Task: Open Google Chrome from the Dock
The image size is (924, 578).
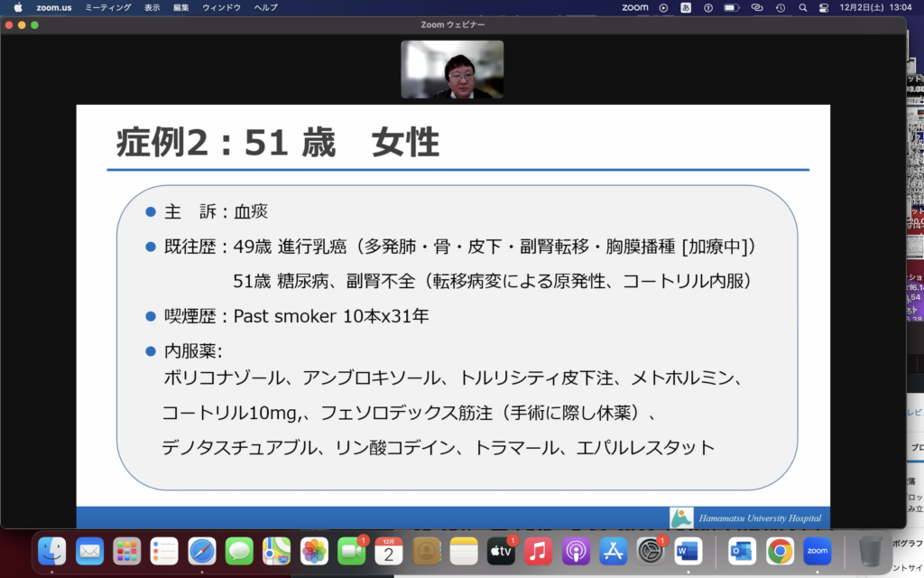Action: click(x=780, y=550)
